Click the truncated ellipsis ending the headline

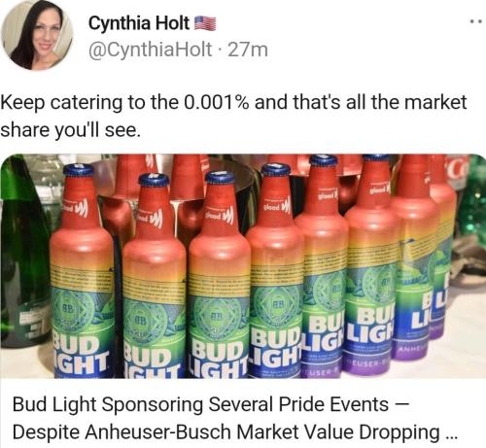(x=451, y=435)
